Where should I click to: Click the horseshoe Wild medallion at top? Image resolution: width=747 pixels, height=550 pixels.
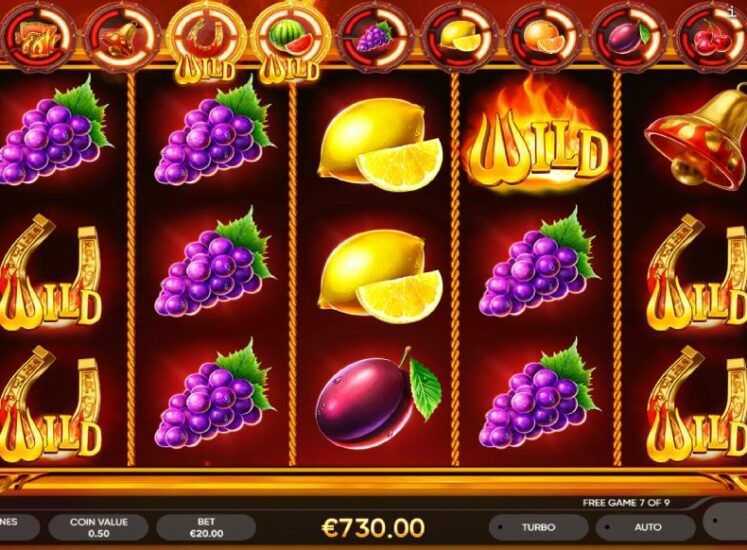click(206, 41)
